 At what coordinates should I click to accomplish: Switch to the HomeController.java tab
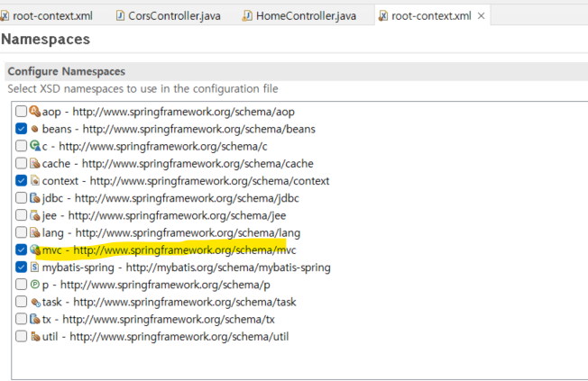(x=306, y=15)
